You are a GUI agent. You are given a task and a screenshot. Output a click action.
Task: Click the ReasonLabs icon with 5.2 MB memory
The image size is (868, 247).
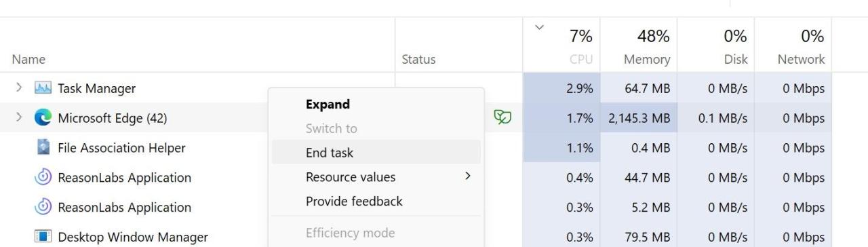pyautogui.click(x=43, y=207)
